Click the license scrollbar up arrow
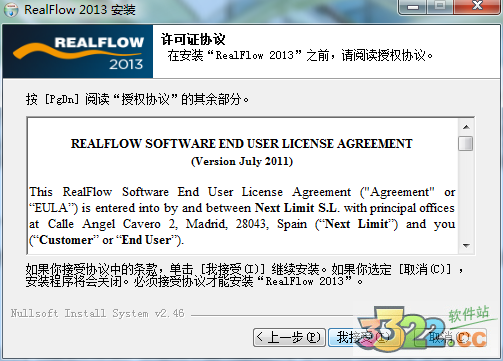Screen dimensions: 503x361 [466, 127]
